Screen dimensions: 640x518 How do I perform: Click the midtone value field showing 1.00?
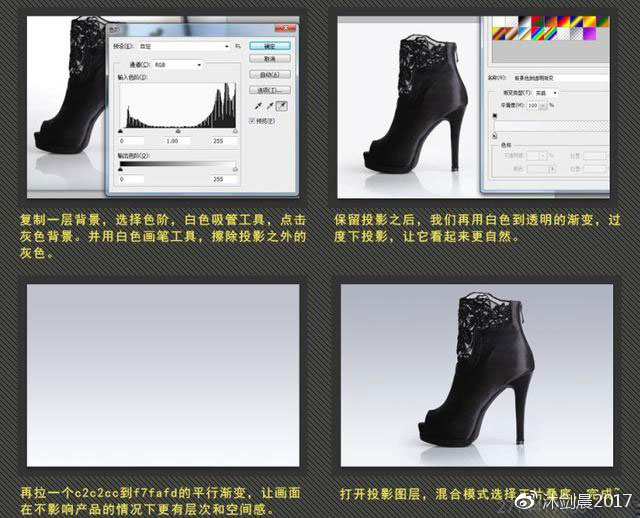[x=178, y=141]
